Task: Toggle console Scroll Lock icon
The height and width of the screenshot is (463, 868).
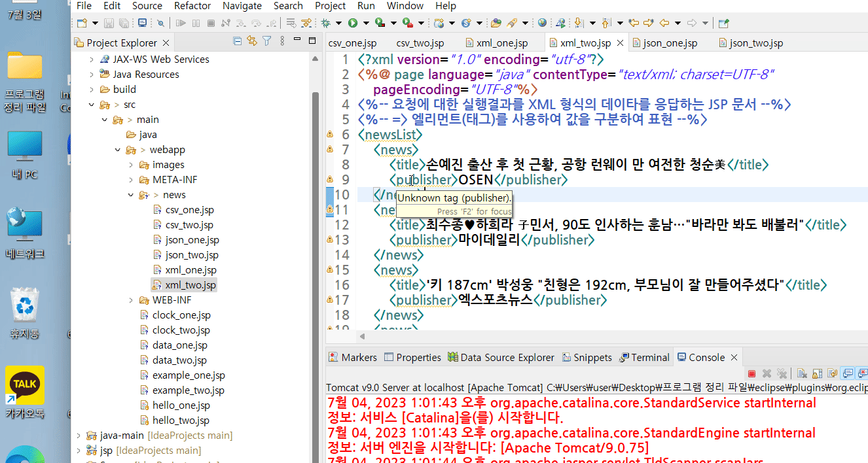Action: [x=817, y=374]
